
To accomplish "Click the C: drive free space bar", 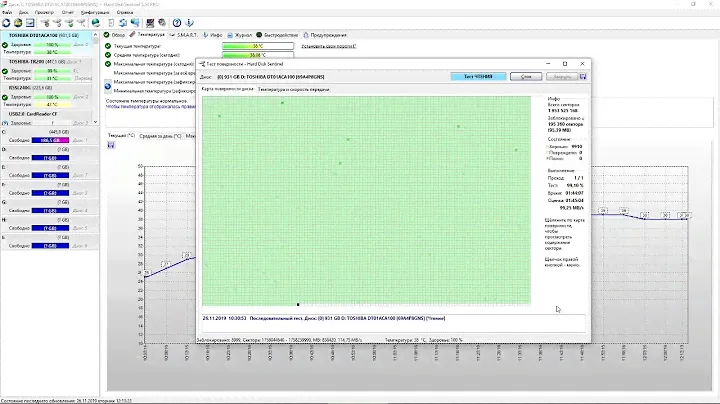I will tap(50, 141).
